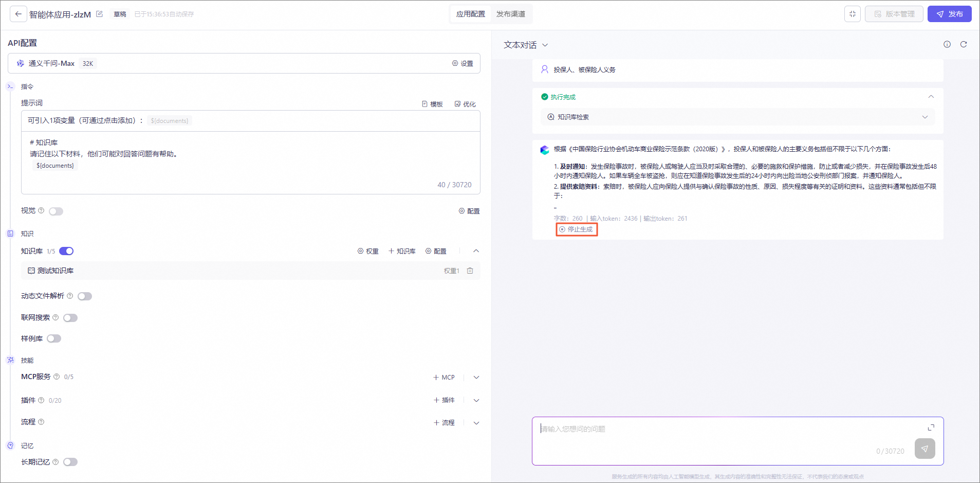Screen dimensions: 980x483
Task: Select the 测试知识库 row
Action: (x=251, y=271)
